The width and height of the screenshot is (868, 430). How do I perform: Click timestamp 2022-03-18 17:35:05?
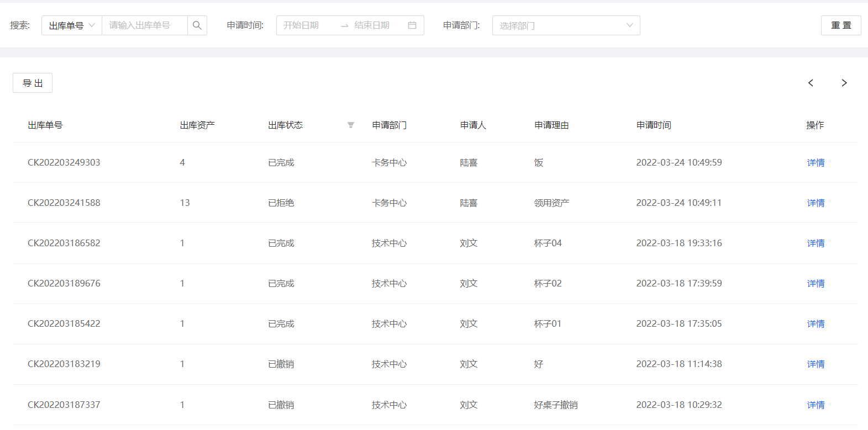coord(679,323)
